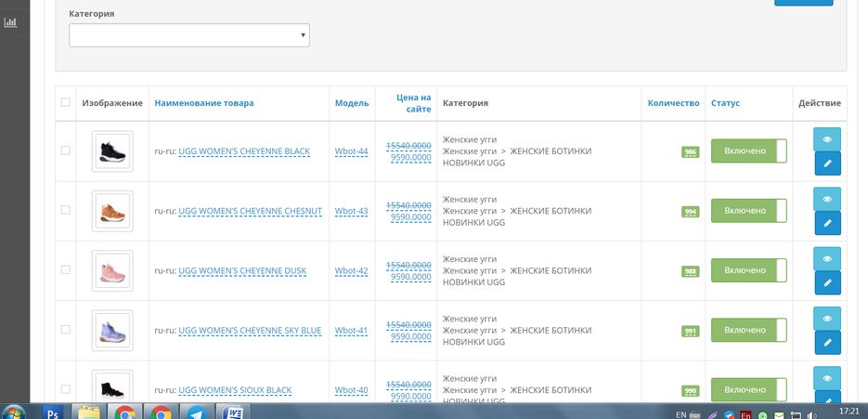Click the 986 quantity badge

(691, 151)
